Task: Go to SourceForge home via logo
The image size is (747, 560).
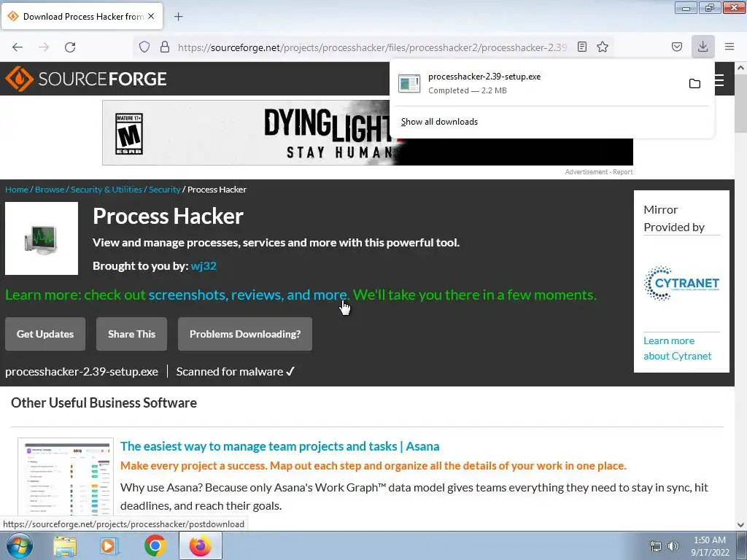Action: 86,79
